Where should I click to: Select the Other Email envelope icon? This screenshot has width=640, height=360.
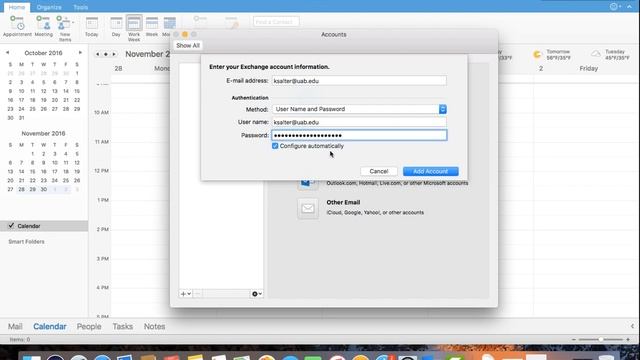(x=308, y=209)
